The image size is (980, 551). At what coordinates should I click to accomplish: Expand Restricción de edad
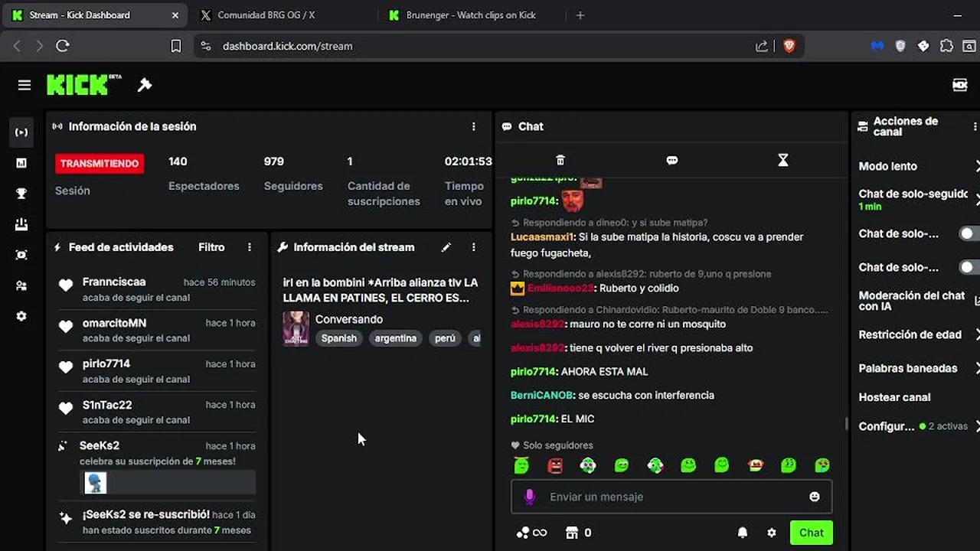click(919, 334)
